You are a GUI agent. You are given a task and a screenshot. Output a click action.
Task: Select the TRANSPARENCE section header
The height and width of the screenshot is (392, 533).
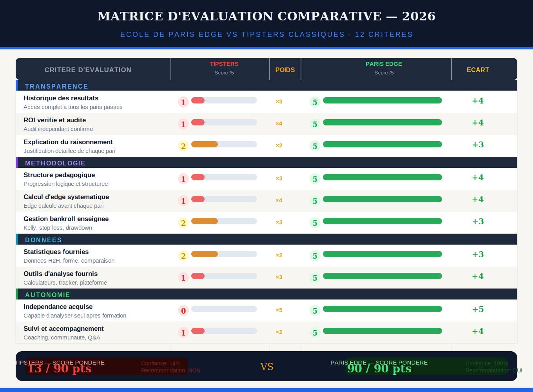pyautogui.click(x=266, y=85)
